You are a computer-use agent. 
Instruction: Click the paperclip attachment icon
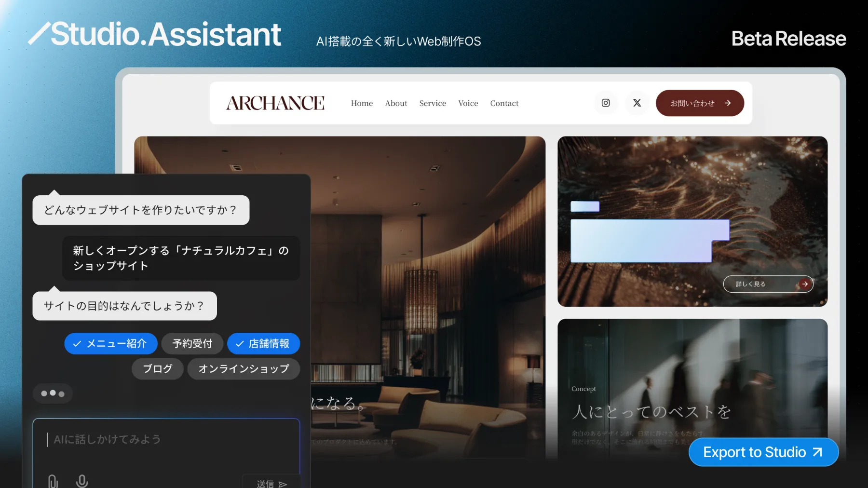[53, 481]
